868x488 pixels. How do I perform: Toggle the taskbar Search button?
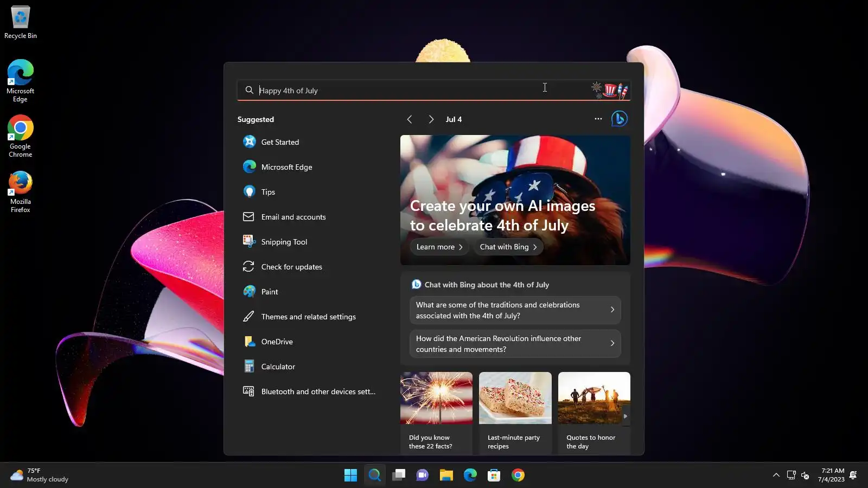[x=374, y=476]
